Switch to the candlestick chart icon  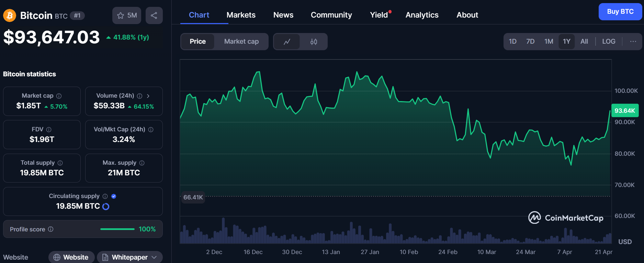(x=314, y=42)
